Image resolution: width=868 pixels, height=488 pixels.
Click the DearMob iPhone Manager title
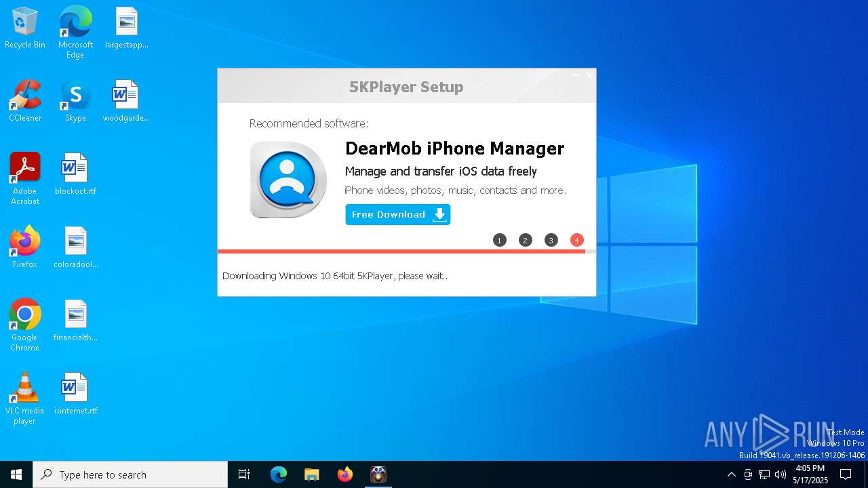[x=454, y=148]
